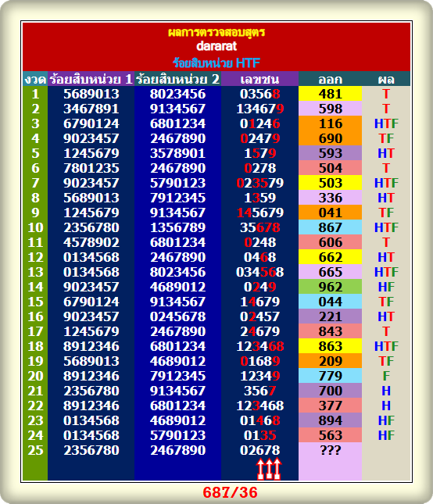Click the '???' result cell in row 25
The image size is (433, 504).
pos(330,450)
